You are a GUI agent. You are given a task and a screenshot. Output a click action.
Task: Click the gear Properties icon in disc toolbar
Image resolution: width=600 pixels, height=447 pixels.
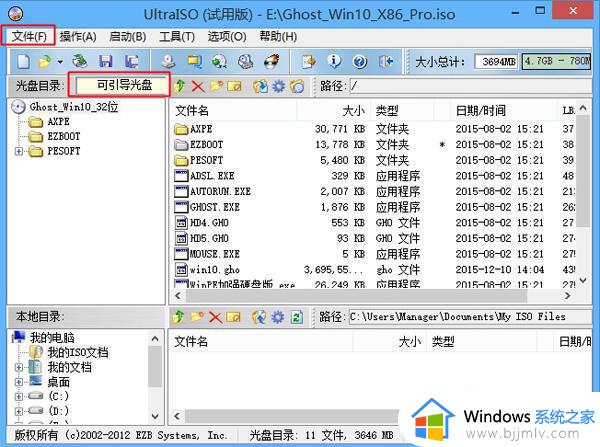[x=279, y=86]
